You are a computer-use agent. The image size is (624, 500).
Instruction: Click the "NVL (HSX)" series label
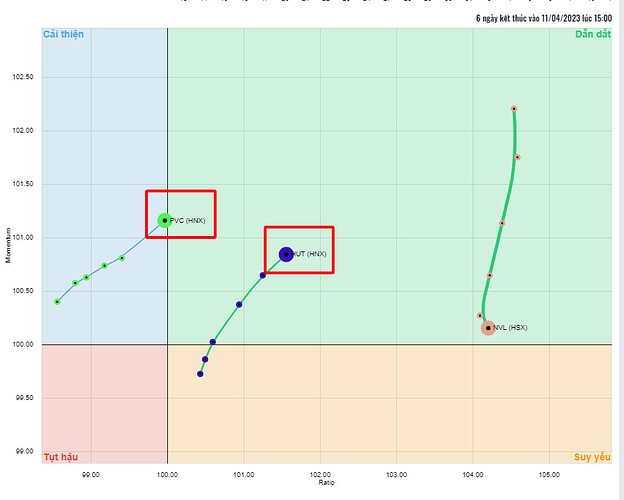[x=510, y=328]
